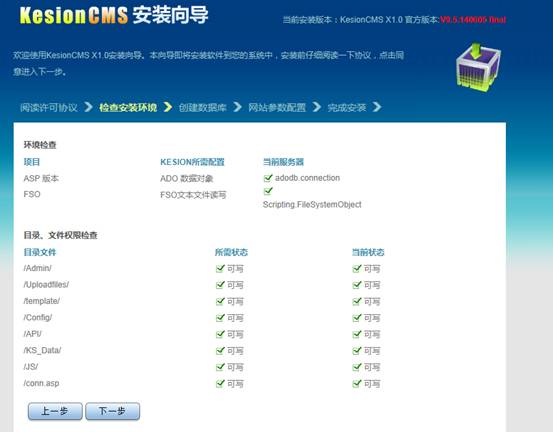Click the 目录、文件权限检查 heading
Screen dimensions: 553x432
pyautogui.click(x=60, y=235)
